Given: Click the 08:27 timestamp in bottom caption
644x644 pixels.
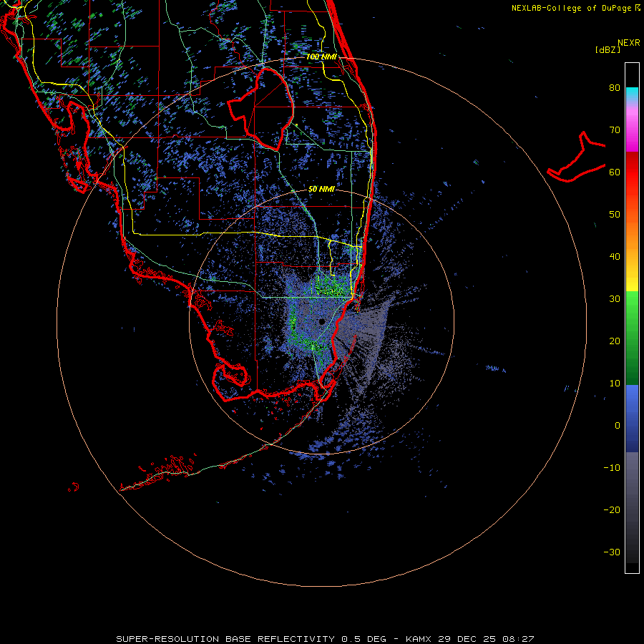Looking at the screenshot, I should click(518, 639).
